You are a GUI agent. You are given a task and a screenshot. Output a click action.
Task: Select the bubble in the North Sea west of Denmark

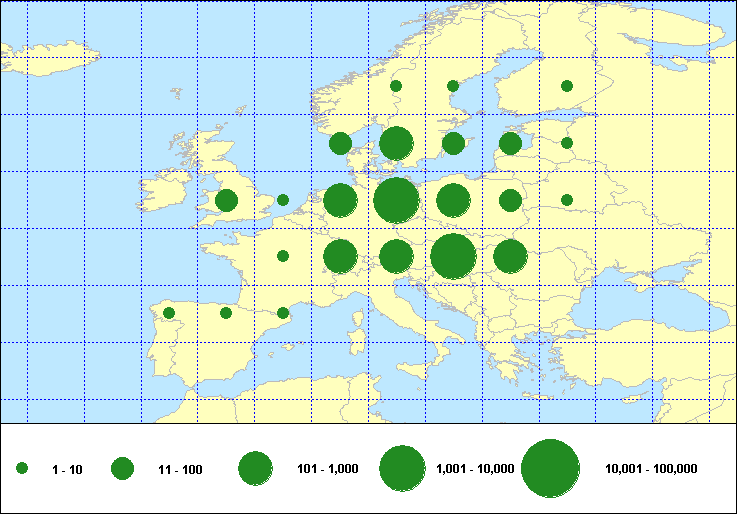340,143
